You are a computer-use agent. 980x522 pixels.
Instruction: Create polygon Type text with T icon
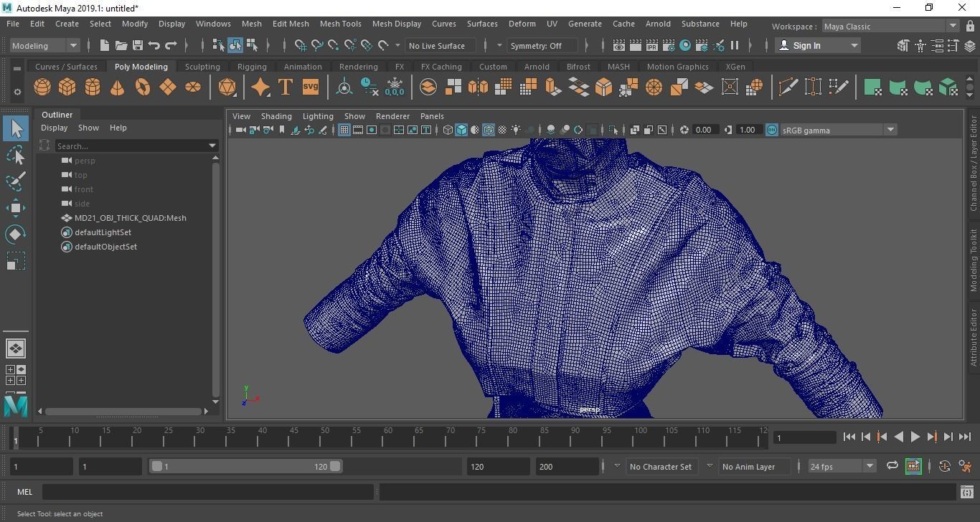[285, 87]
